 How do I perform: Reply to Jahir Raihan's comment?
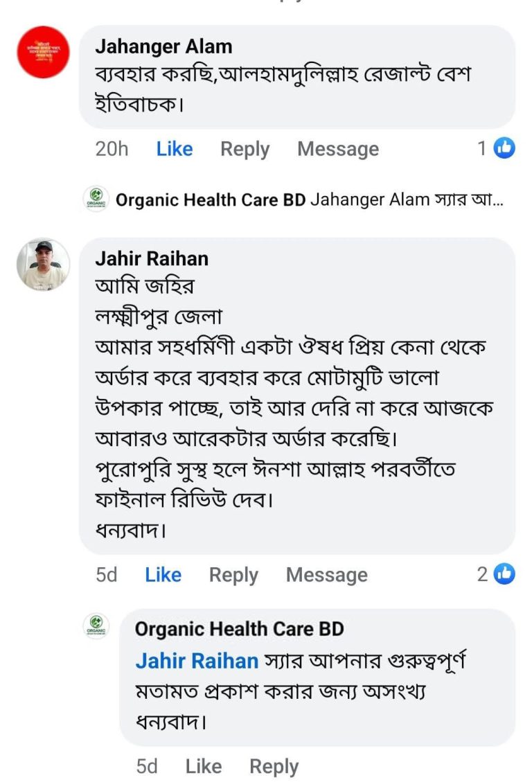pos(233,574)
